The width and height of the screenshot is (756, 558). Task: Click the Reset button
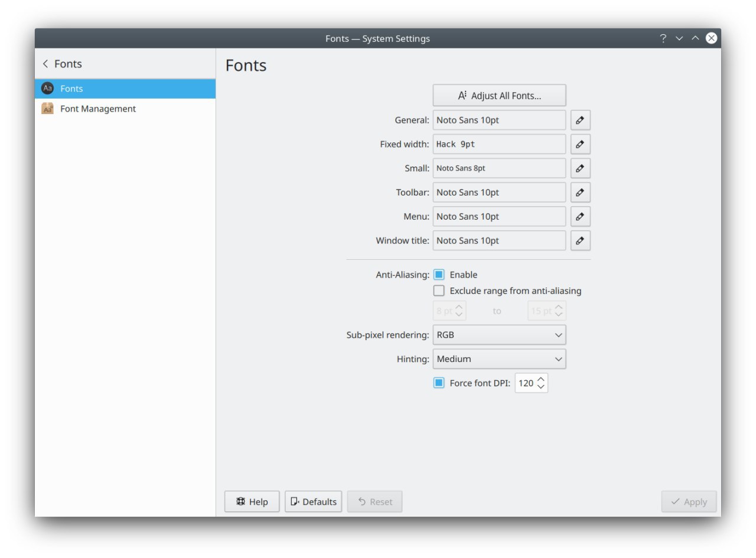(x=375, y=502)
